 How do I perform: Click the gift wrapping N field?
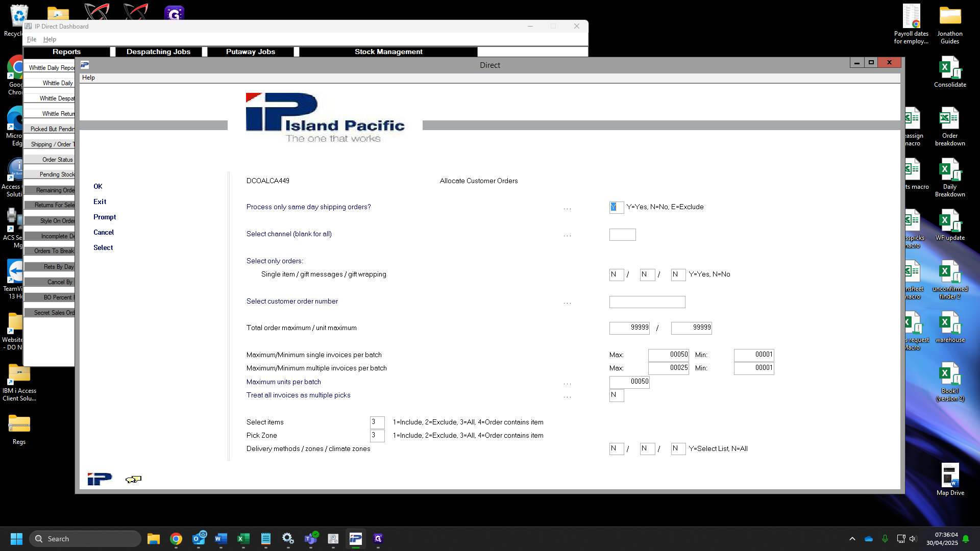pyautogui.click(x=678, y=274)
